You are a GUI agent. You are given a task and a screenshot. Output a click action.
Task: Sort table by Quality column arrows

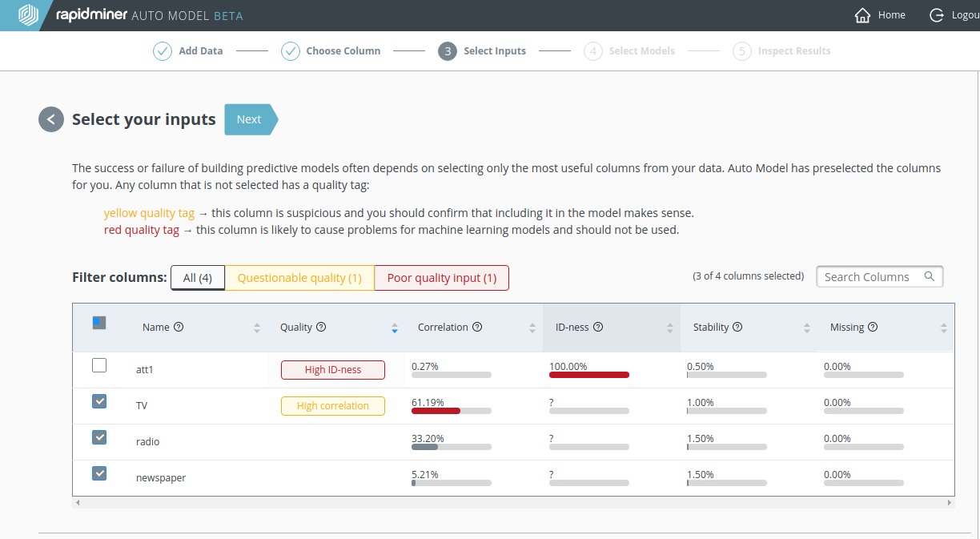point(394,328)
